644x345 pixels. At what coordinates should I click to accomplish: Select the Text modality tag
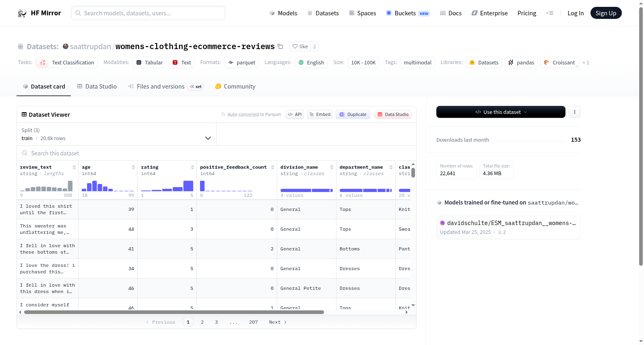pyautogui.click(x=182, y=62)
